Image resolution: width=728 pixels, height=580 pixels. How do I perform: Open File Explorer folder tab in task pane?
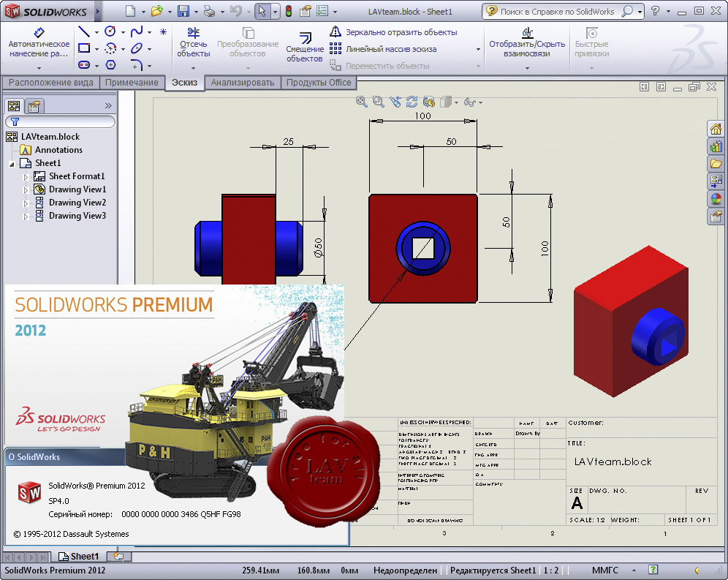pyautogui.click(x=716, y=164)
